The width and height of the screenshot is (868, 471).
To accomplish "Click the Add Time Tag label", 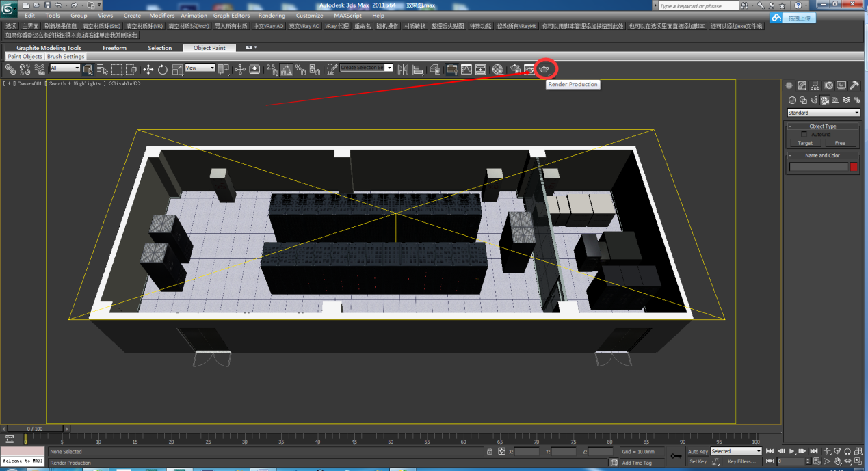I will tap(637, 463).
